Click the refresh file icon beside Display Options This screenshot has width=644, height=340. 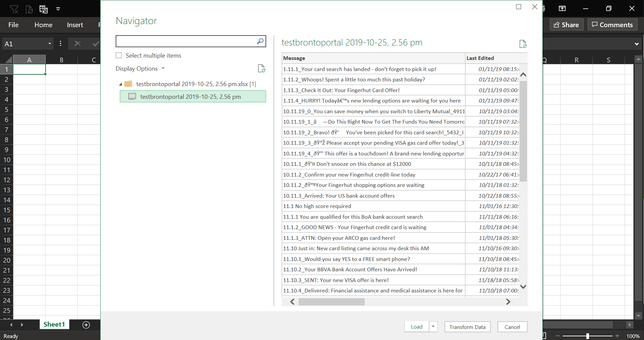(x=261, y=69)
